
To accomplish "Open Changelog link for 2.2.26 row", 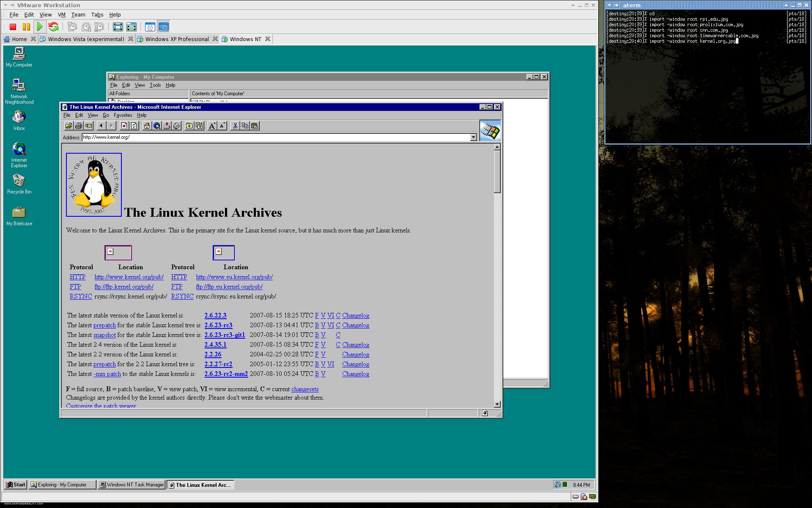I will point(356,354).
